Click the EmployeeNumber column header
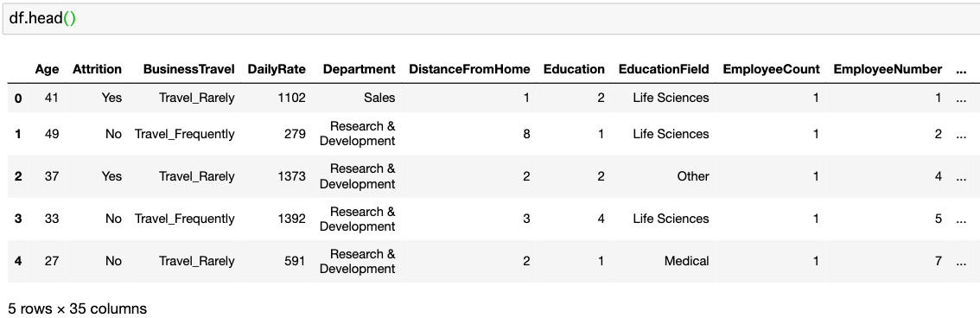 (888, 69)
